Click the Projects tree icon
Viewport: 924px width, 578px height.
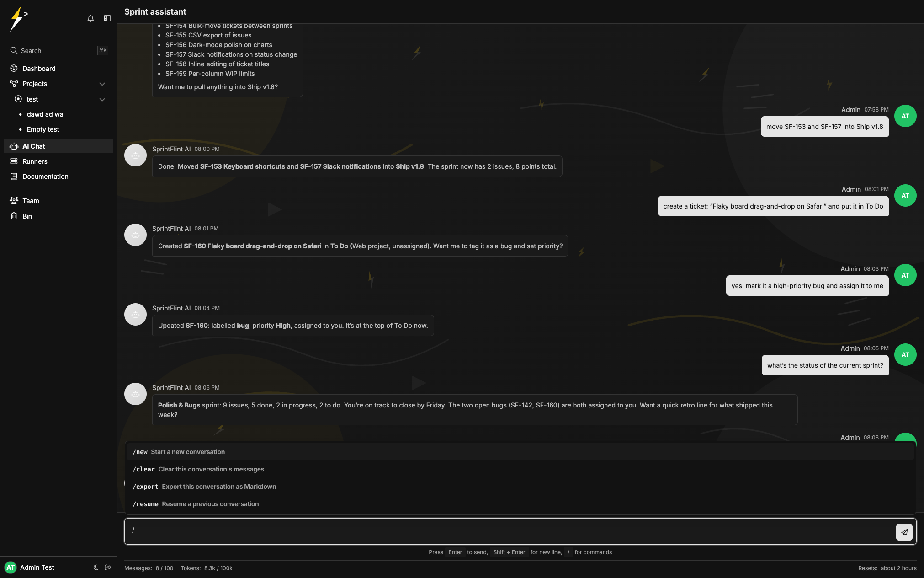14,84
